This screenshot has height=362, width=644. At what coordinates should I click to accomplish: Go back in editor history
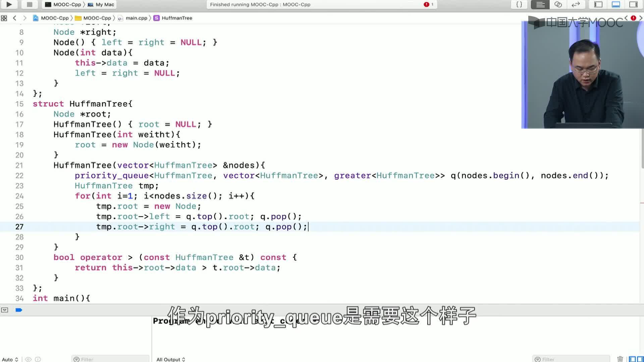[x=14, y=18]
